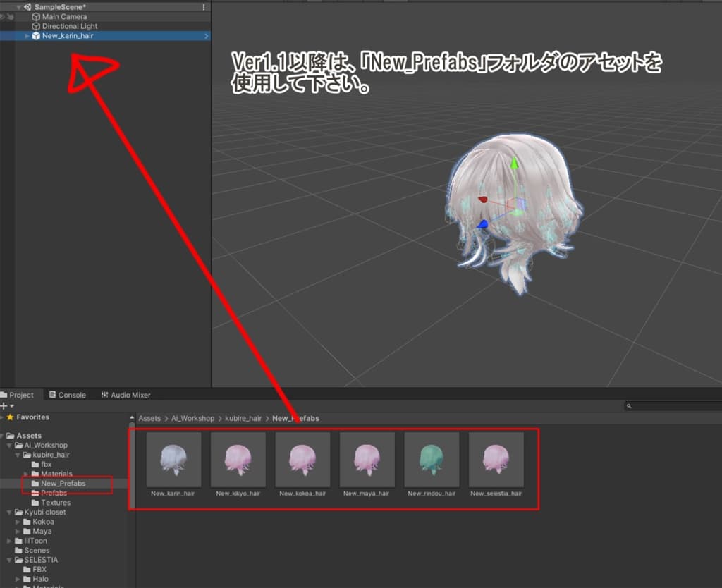Click the Project search input field
Image resolution: width=722 pixels, height=588 pixels.
click(x=673, y=406)
